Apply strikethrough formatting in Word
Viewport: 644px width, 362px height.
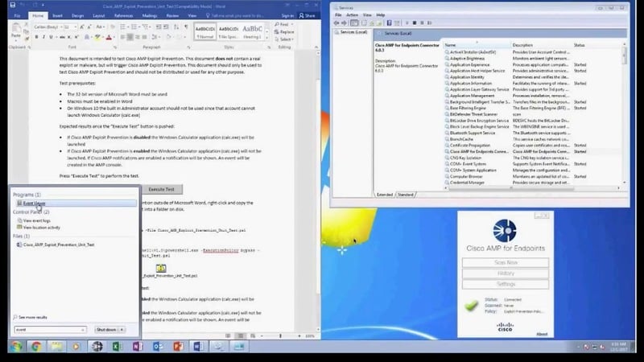tap(62, 37)
